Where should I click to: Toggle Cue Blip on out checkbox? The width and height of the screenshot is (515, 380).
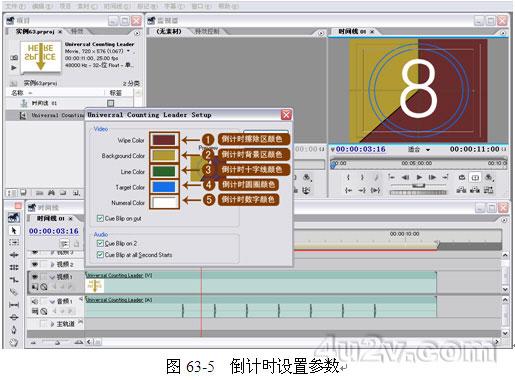(100, 218)
